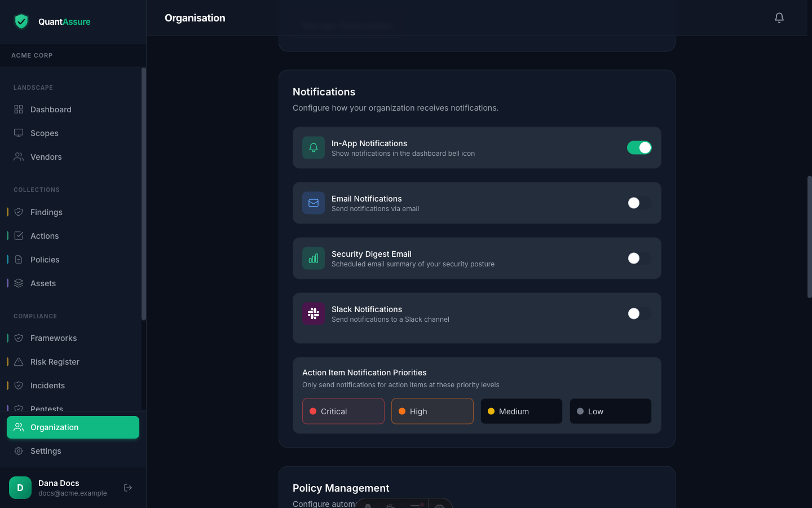Image resolution: width=812 pixels, height=508 pixels.
Task: Open the notifications bell in header
Action: [779, 17]
